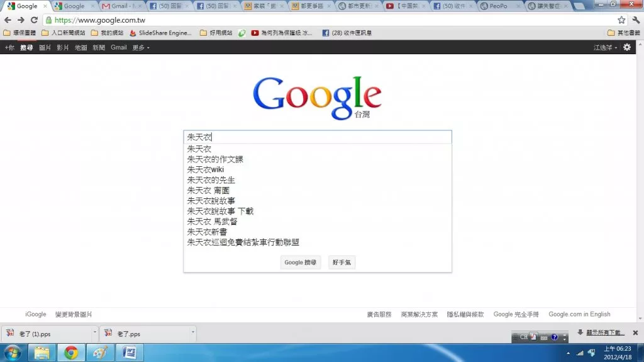The image size is (644, 362).
Task: Switch to the Gmail tab
Action: coord(122,6)
